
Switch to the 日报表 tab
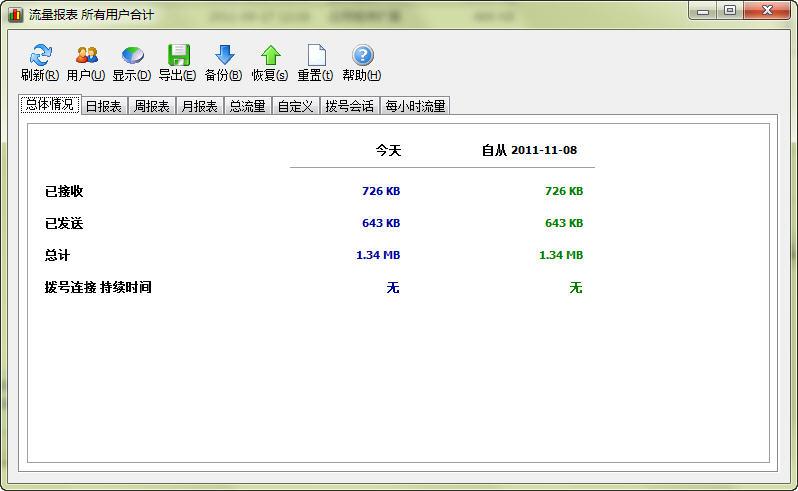click(104, 106)
